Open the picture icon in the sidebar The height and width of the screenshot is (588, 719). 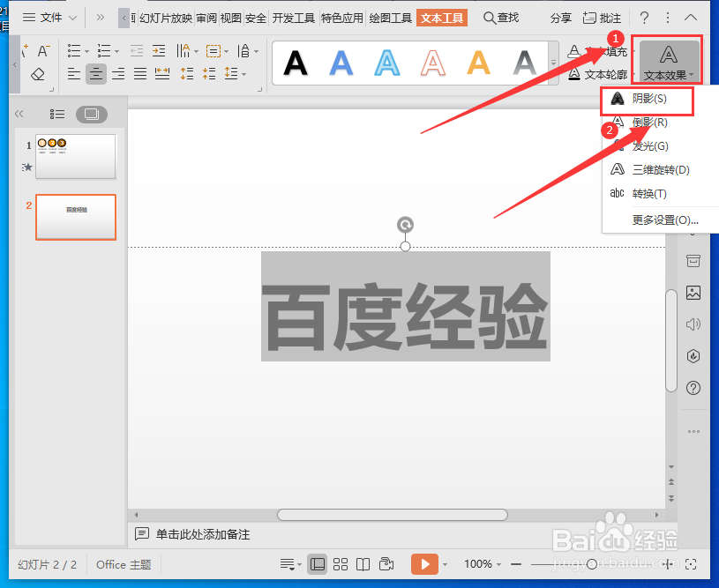693,293
